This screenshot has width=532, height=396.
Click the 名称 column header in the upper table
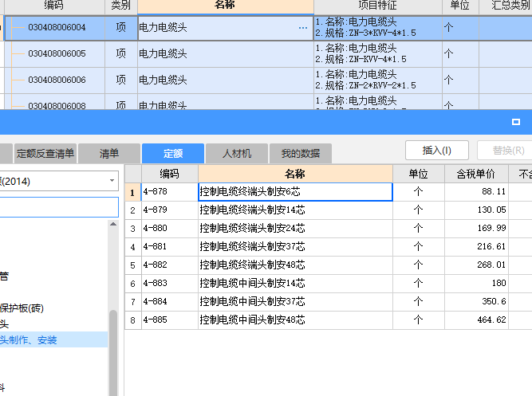coord(225,6)
